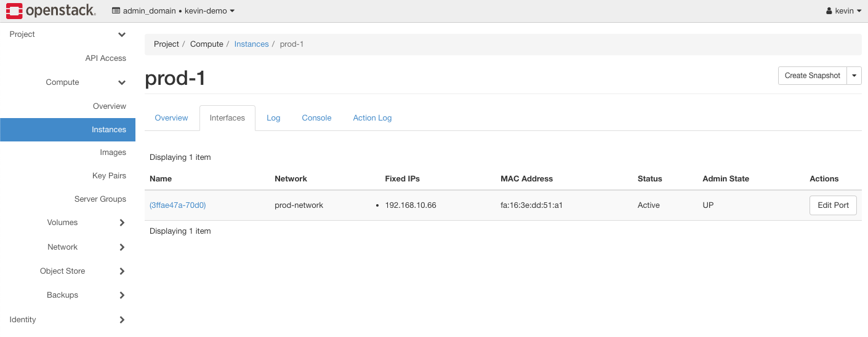Open Key Pairs page
The image size is (868, 337).
pyautogui.click(x=109, y=176)
